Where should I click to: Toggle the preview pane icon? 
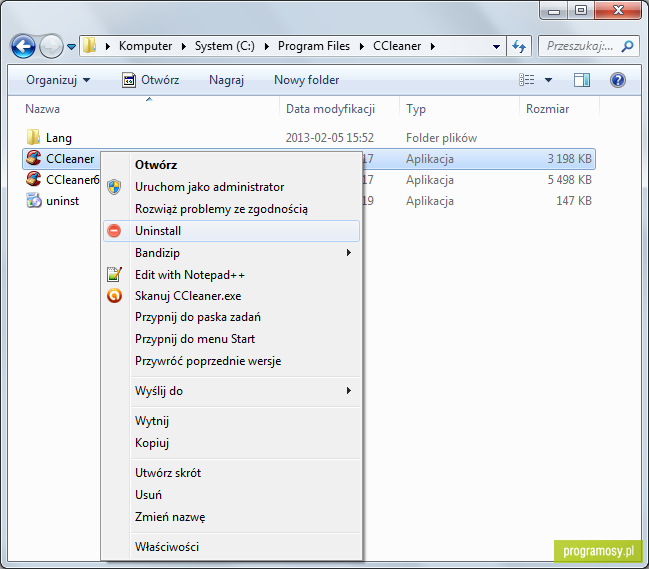pos(582,80)
